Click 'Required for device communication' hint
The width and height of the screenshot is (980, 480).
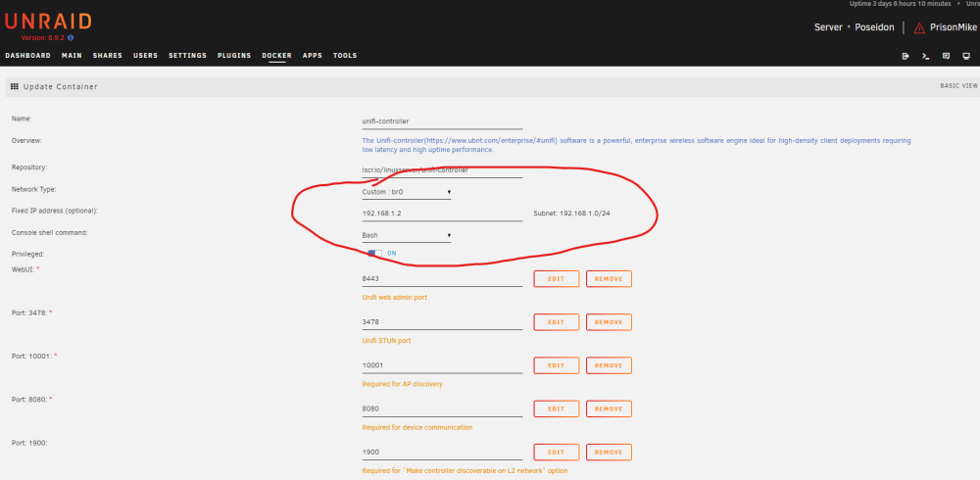click(416, 427)
